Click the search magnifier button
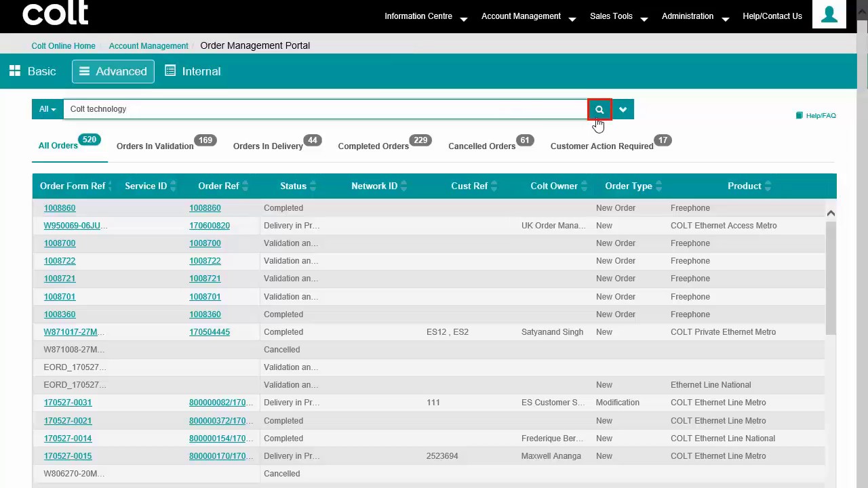The height and width of the screenshot is (488, 868). (x=599, y=109)
